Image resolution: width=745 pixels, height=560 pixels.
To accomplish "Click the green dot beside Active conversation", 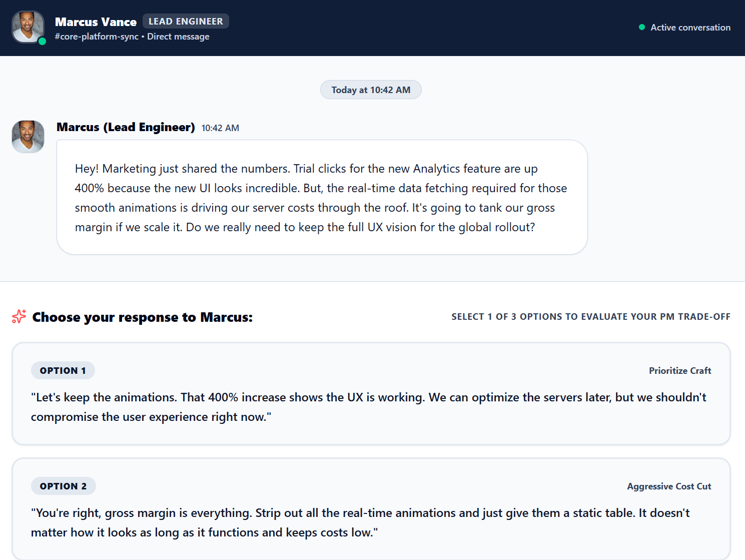I will pos(642,28).
